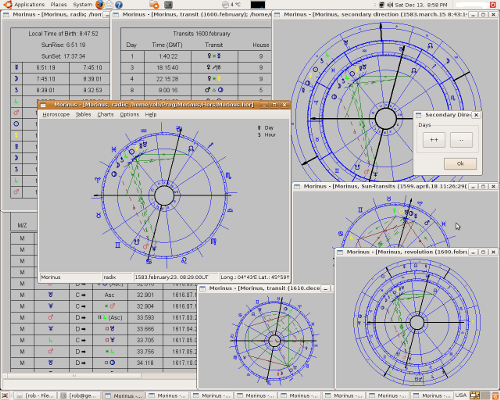Click the USA keyboard layout indicator
This screenshot has width=500, height=400.
(461, 395)
